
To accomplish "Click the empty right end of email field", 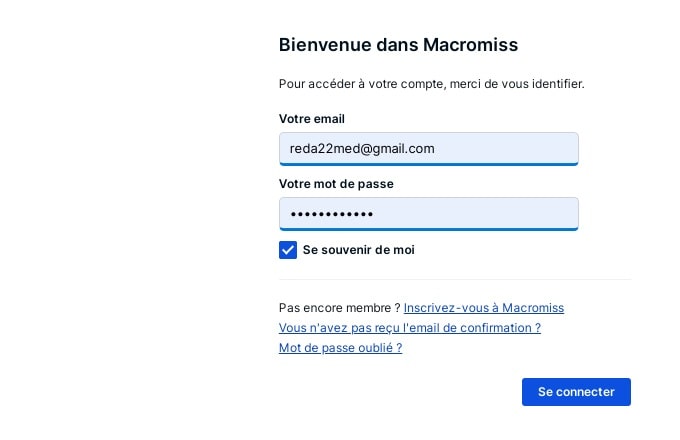I will [540, 148].
